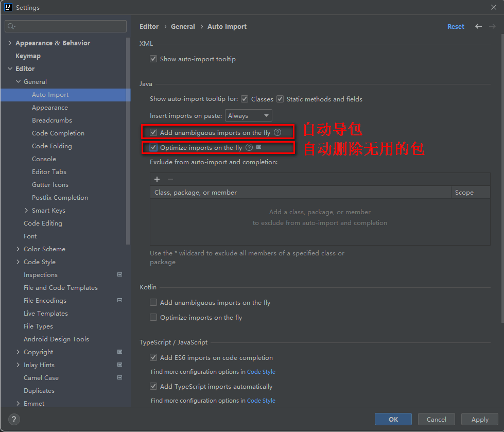Click the project icon next to File Encodings

pos(119,300)
